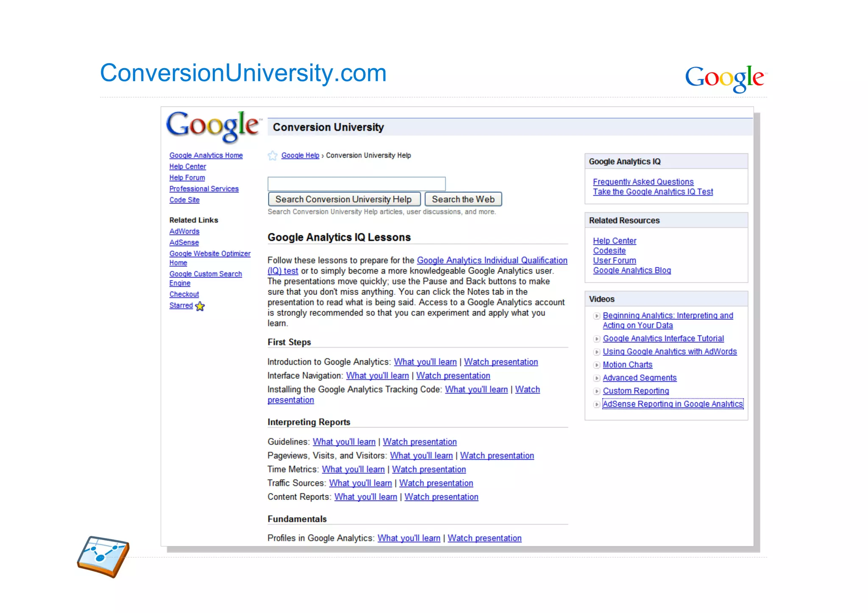Click What you'll learn for Time Metrics
Image resolution: width=868 pixels, height=613 pixels.
353,469
